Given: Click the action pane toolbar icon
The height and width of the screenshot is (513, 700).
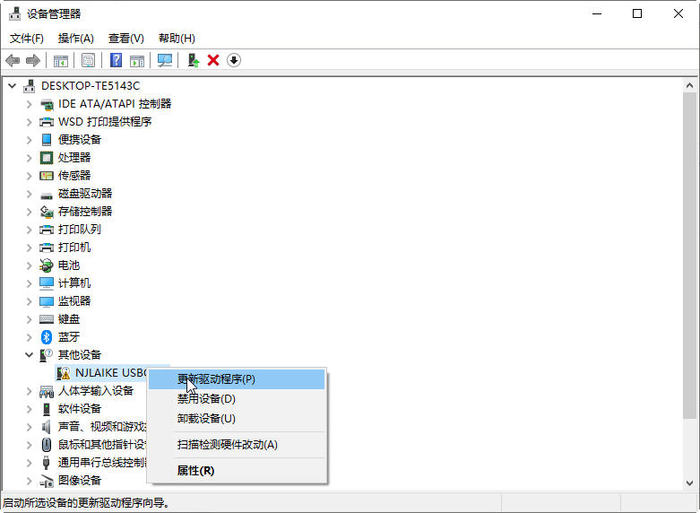Looking at the screenshot, I should 137,60.
